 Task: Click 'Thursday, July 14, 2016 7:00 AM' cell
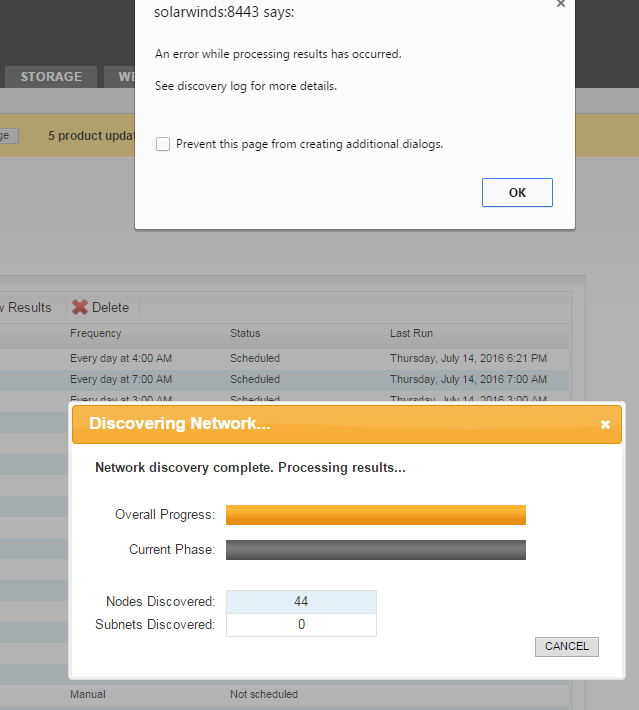pos(468,379)
